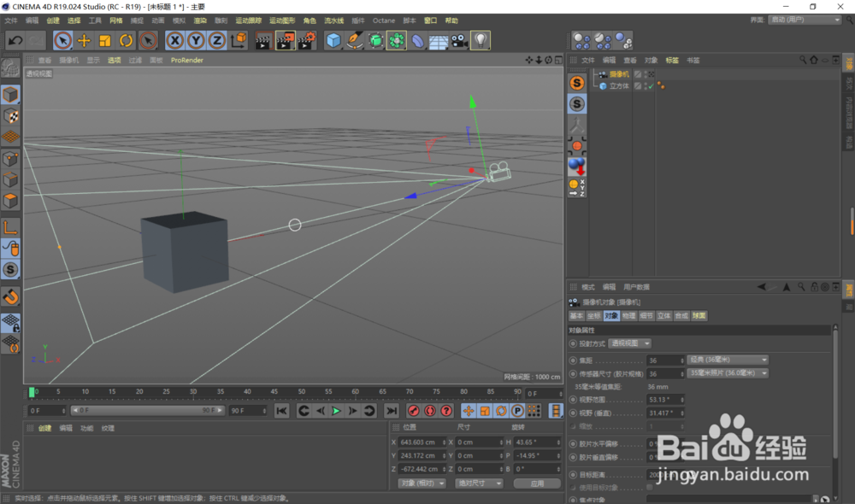Toggle the Z axis lock
The height and width of the screenshot is (504, 855).
click(x=217, y=41)
